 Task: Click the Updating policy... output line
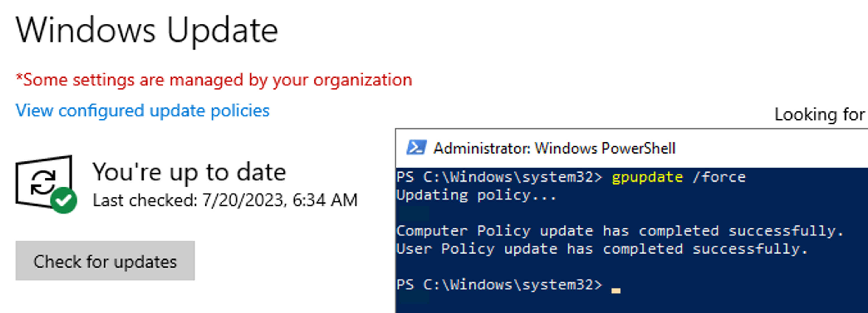476,195
